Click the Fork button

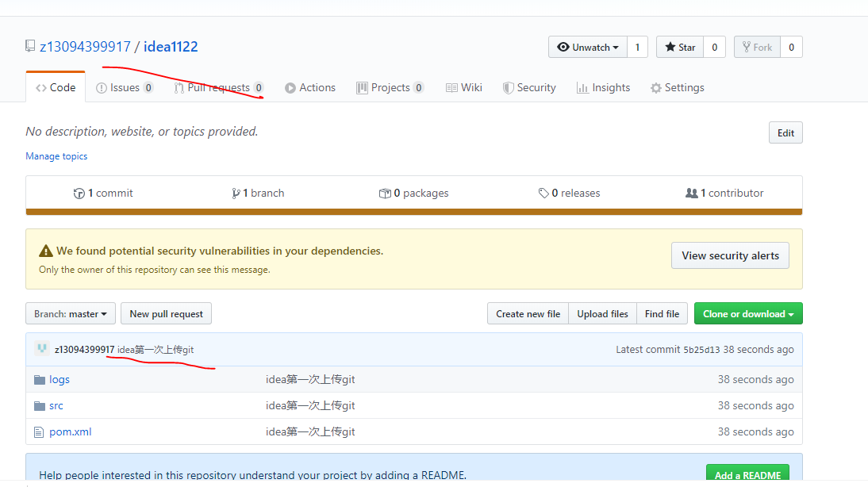[x=757, y=47]
